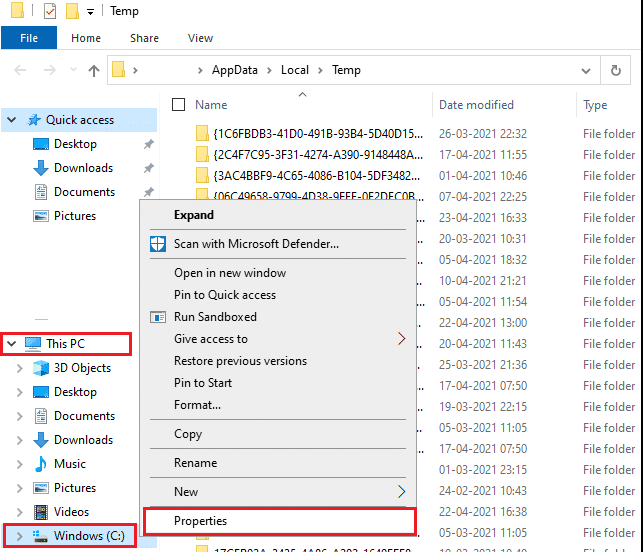Click the Videos filmstrip icon

pos(41,512)
